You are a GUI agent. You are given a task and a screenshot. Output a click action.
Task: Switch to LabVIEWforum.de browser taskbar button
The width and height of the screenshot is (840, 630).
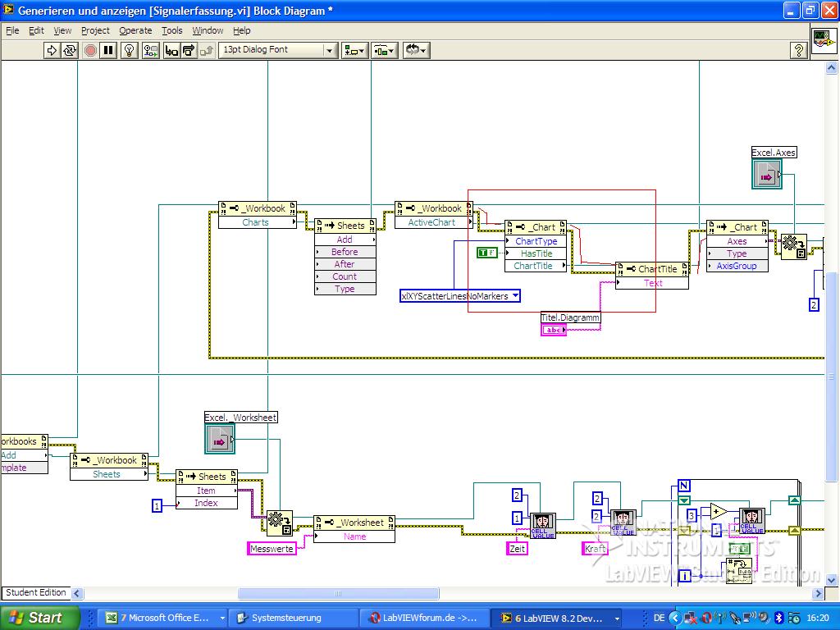(x=423, y=618)
